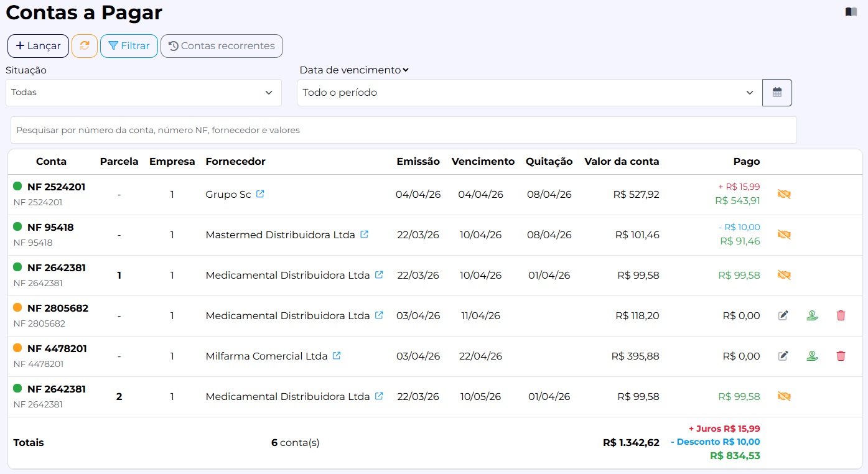This screenshot has width=868, height=474.
Task: Click the search accounts field
Action: click(x=404, y=130)
